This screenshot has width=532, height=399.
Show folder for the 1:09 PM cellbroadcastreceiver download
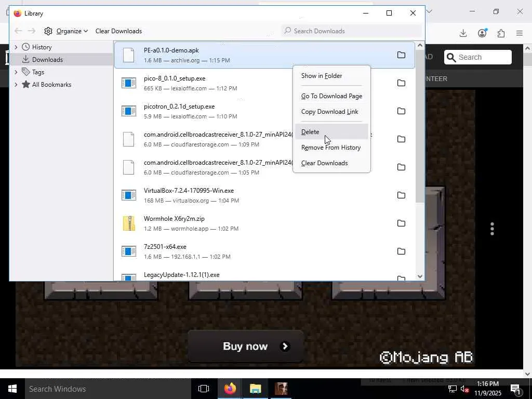pos(401,139)
